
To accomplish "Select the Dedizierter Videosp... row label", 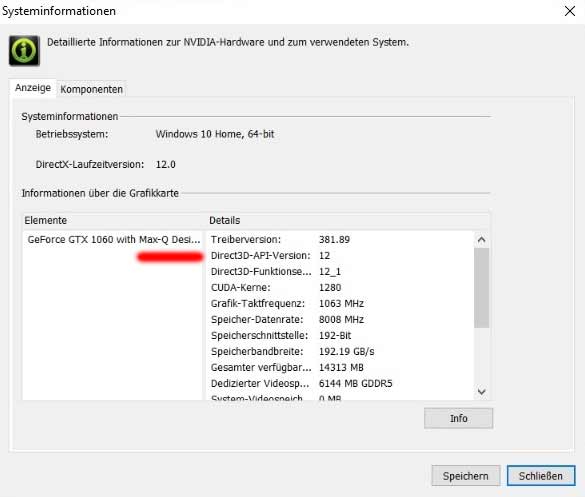I will (x=260, y=384).
